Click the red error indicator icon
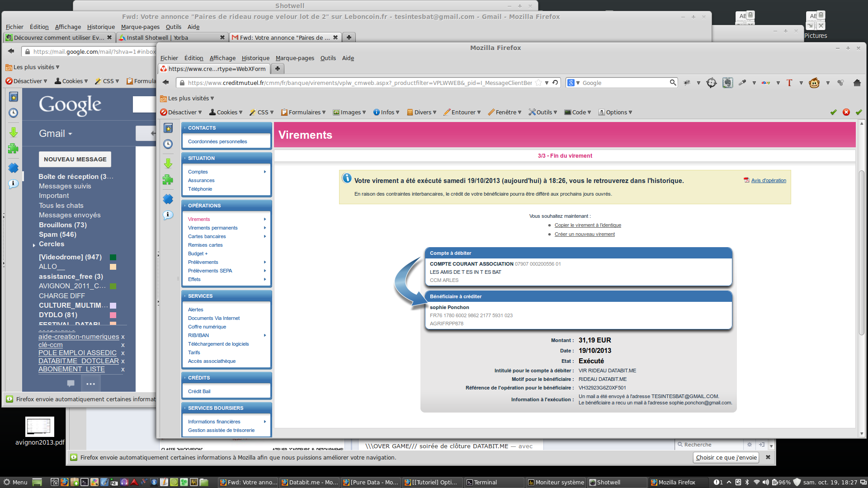This screenshot has height=488, width=868. (846, 112)
